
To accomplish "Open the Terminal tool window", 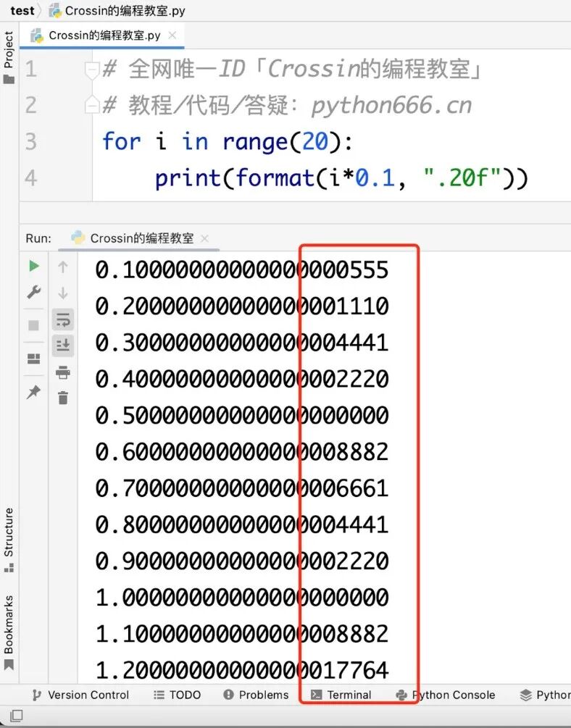I will [x=341, y=695].
